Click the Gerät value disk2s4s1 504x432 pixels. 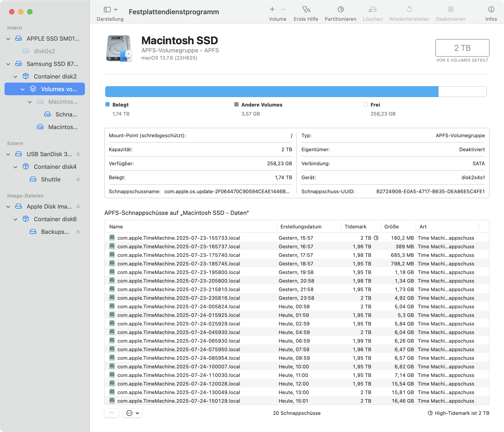point(473,178)
